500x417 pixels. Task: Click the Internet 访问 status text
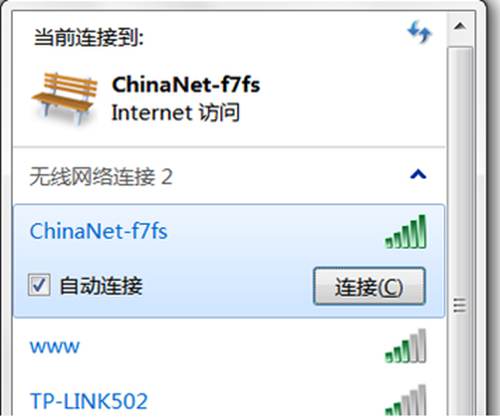pyautogui.click(x=176, y=112)
